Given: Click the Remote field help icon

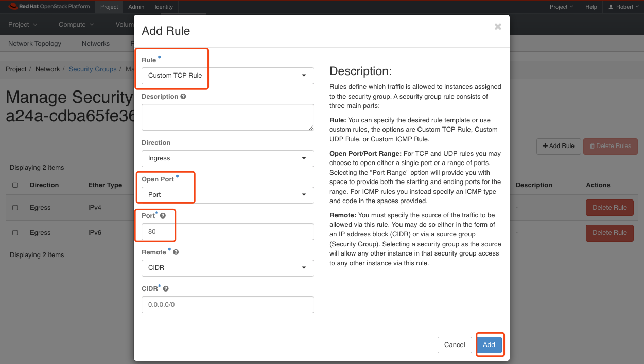Looking at the screenshot, I should click(176, 252).
